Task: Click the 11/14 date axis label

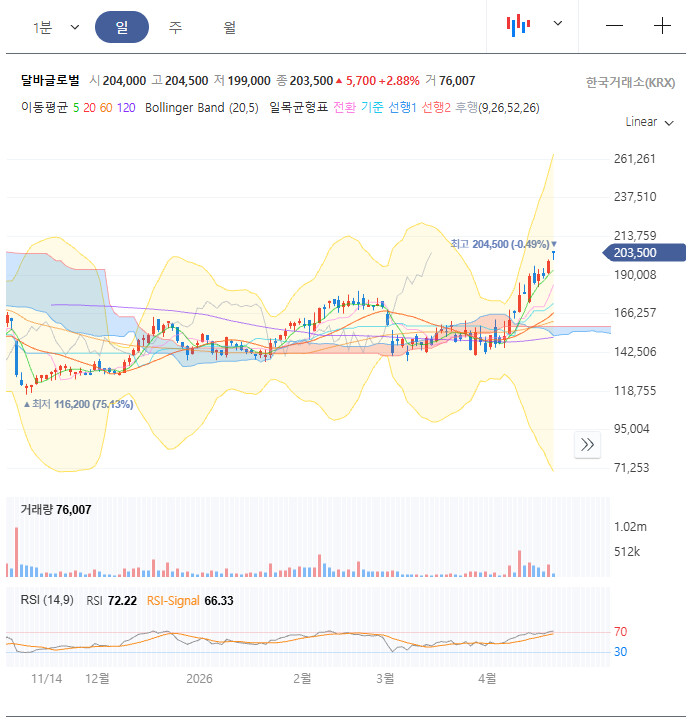Action: click(46, 679)
